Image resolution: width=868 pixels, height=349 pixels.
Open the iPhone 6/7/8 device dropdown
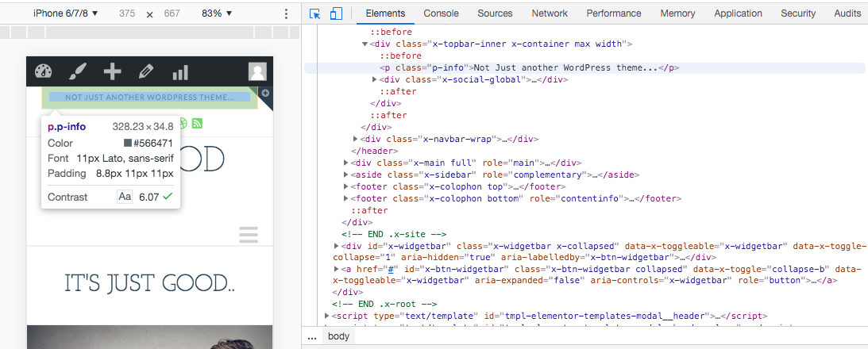coord(66,13)
